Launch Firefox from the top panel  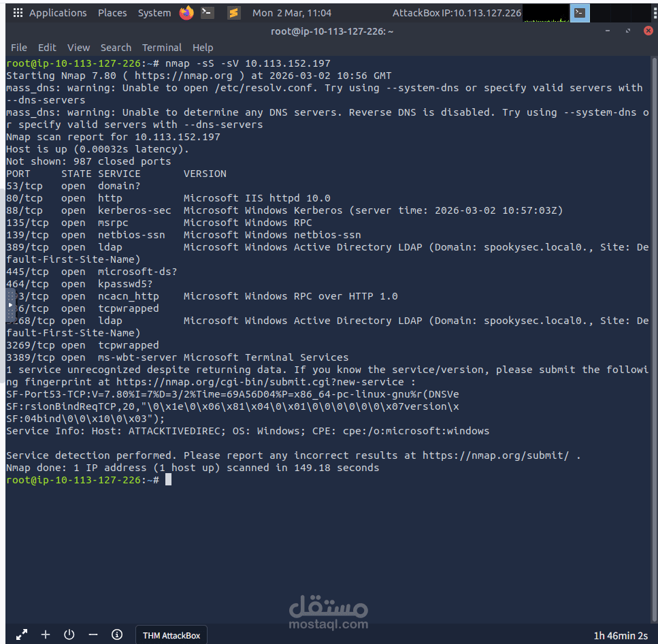coord(186,13)
